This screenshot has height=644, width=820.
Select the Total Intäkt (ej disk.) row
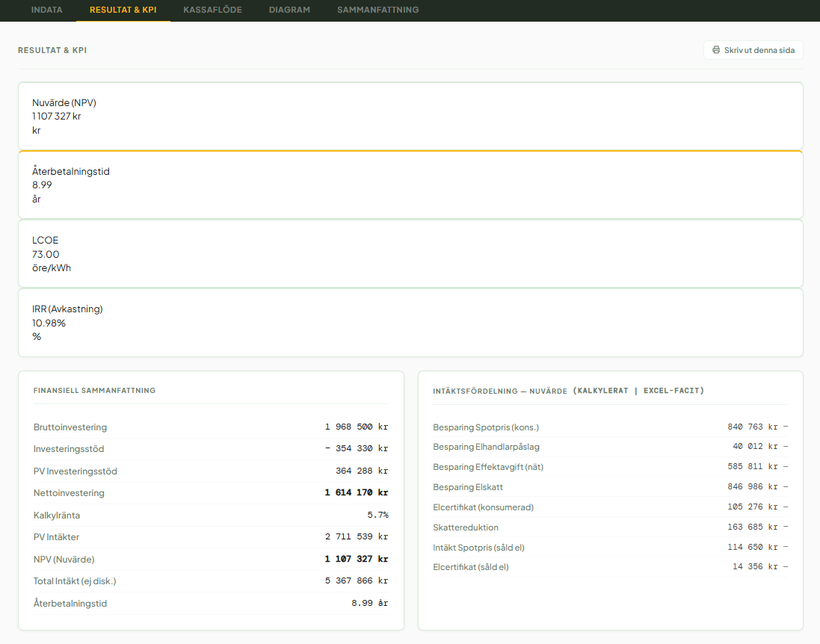(x=210, y=581)
